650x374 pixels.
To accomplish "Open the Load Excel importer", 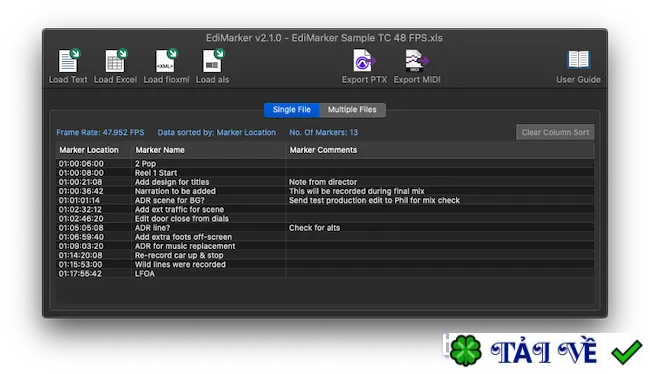I will tap(116, 61).
